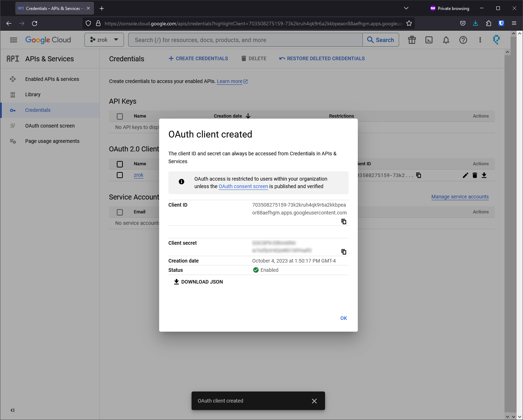Edit the zrok OAuth client pencil icon
The width and height of the screenshot is (523, 420).
click(x=465, y=175)
